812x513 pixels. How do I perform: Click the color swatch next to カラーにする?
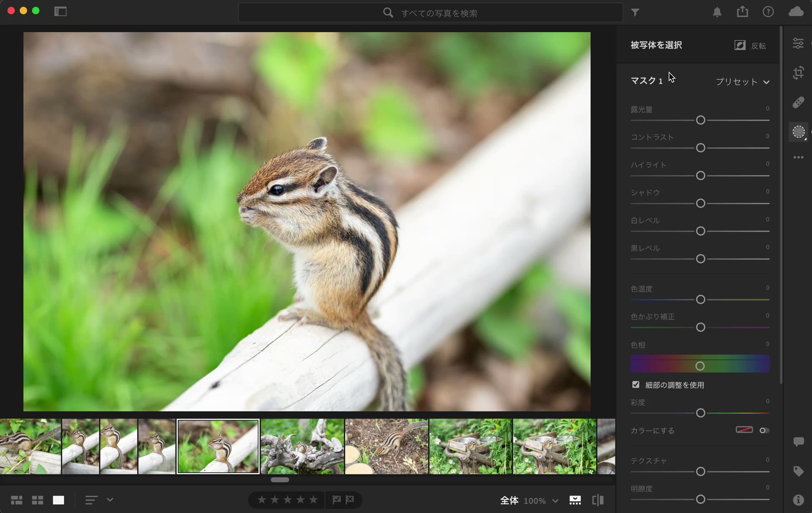744,430
